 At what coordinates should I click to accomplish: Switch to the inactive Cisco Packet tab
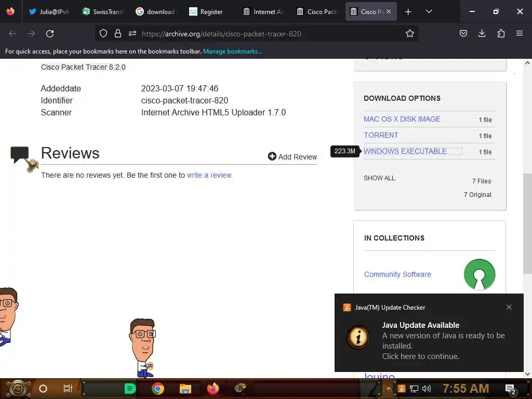[x=317, y=11]
